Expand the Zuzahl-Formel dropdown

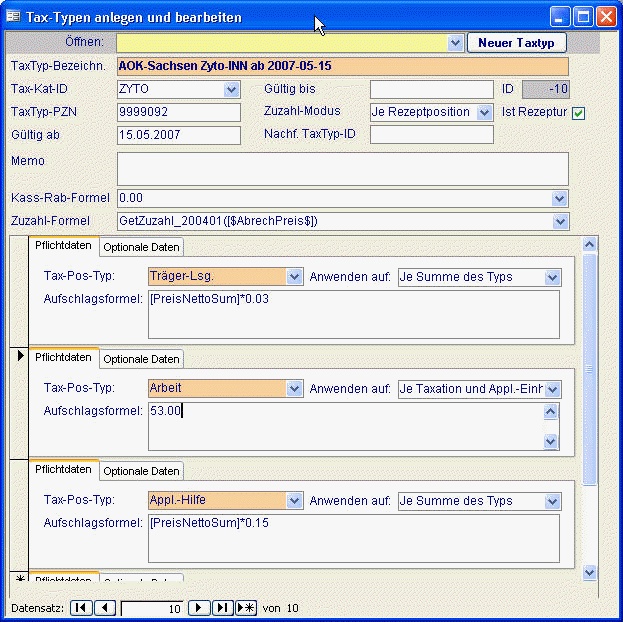(x=560, y=221)
